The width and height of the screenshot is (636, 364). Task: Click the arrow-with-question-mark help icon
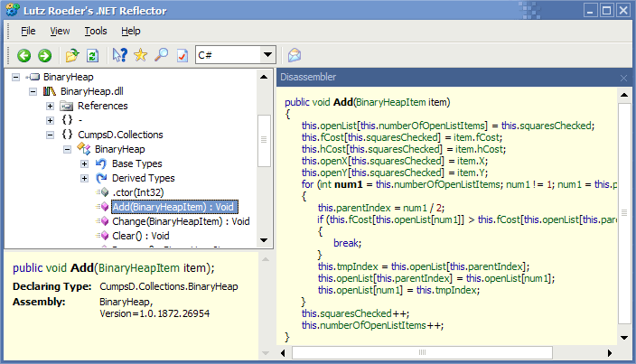tap(119, 55)
